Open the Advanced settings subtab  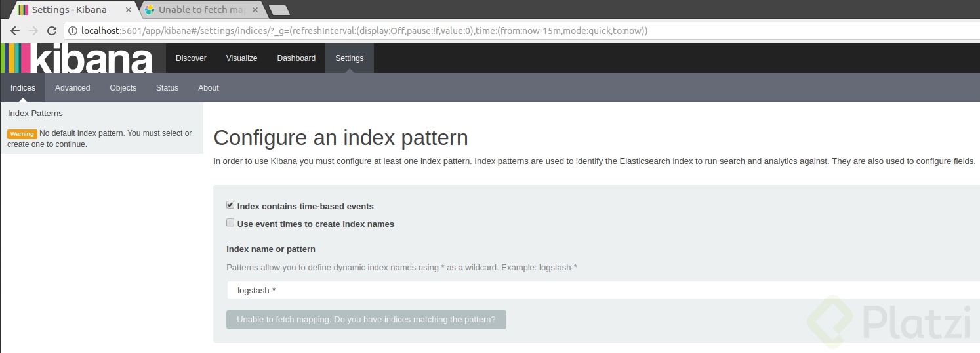[x=72, y=88]
